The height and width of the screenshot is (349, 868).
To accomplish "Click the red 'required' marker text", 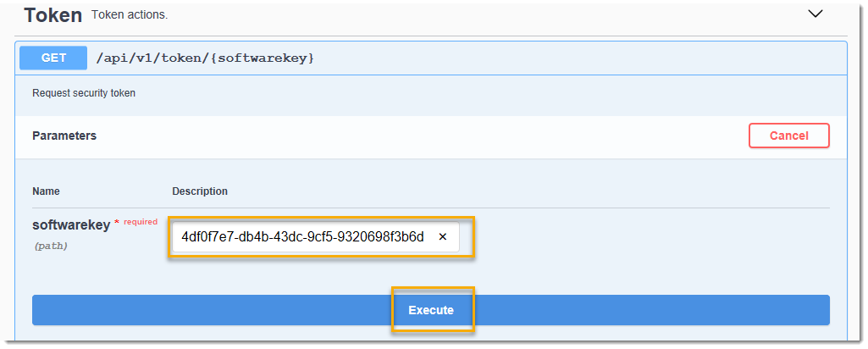I will click(x=141, y=222).
